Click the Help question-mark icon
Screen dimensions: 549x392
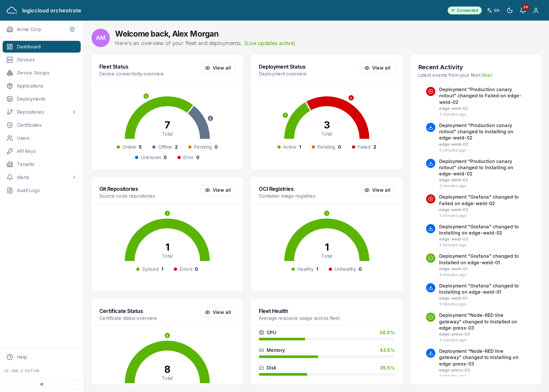pyautogui.click(x=10, y=357)
